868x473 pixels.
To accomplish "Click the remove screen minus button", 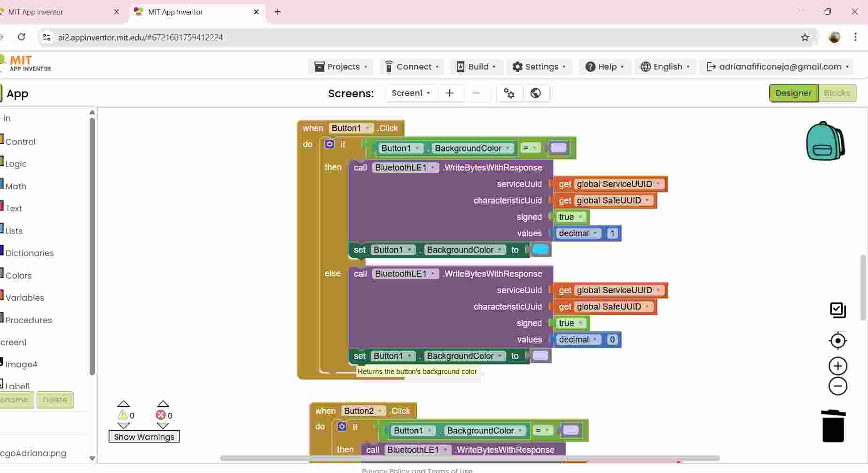I will [476, 93].
